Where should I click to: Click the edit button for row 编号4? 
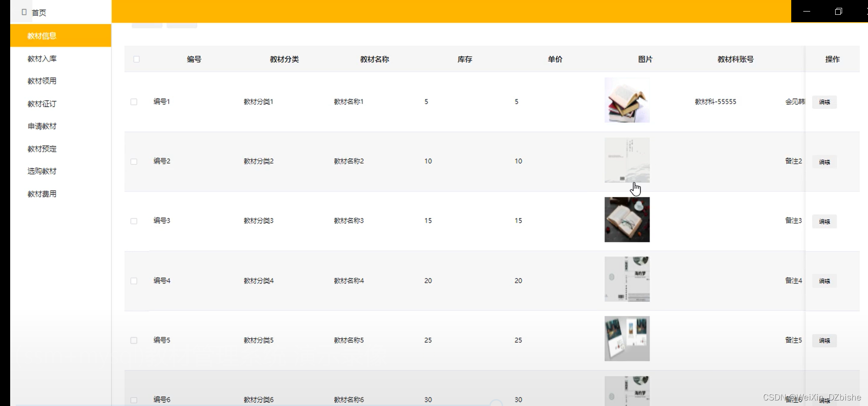point(825,281)
